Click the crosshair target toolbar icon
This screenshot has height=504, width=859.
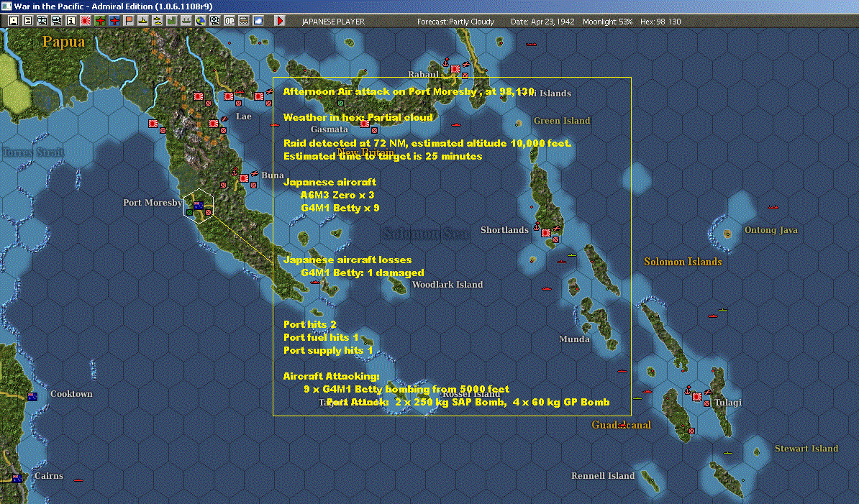pyautogui.click(x=214, y=21)
